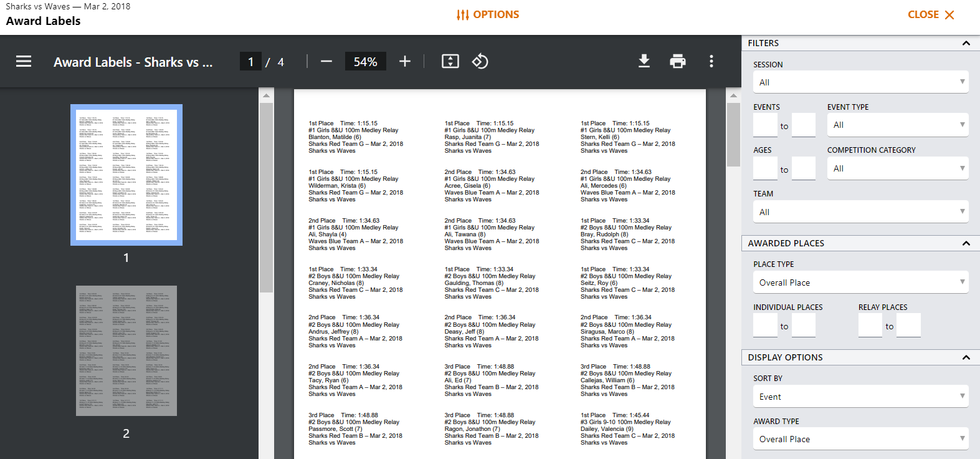Click the RELAY PLACES from field

click(x=870, y=326)
